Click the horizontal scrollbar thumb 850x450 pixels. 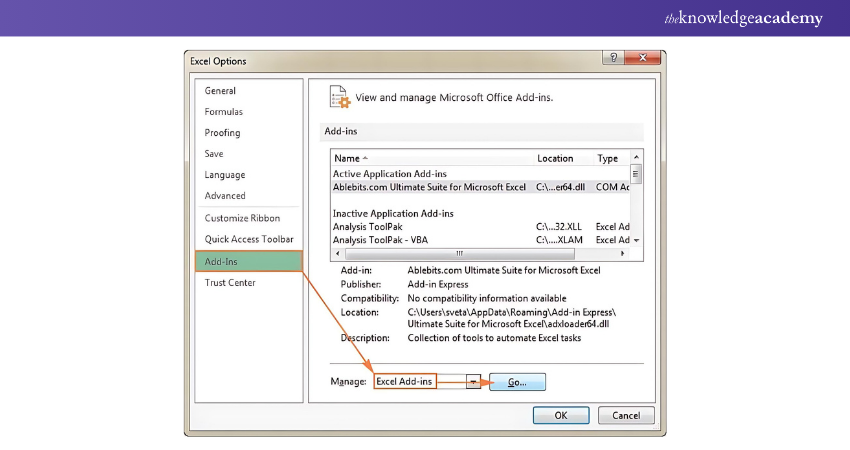pos(460,253)
